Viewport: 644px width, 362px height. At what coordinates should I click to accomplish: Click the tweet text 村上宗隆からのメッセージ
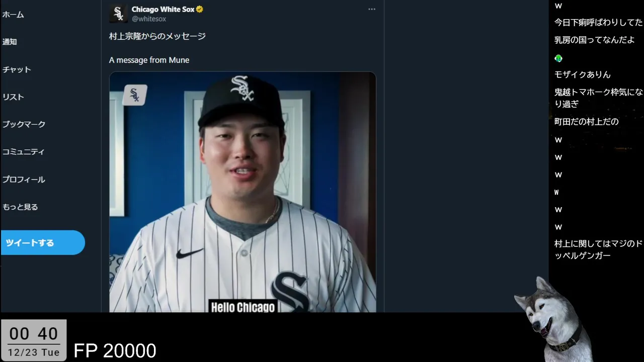point(157,36)
